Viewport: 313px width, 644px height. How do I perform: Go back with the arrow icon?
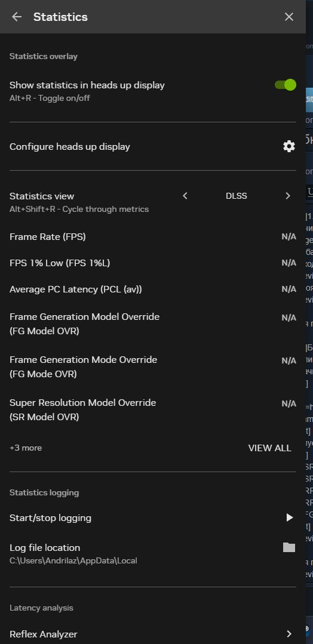(x=17, y=17)
